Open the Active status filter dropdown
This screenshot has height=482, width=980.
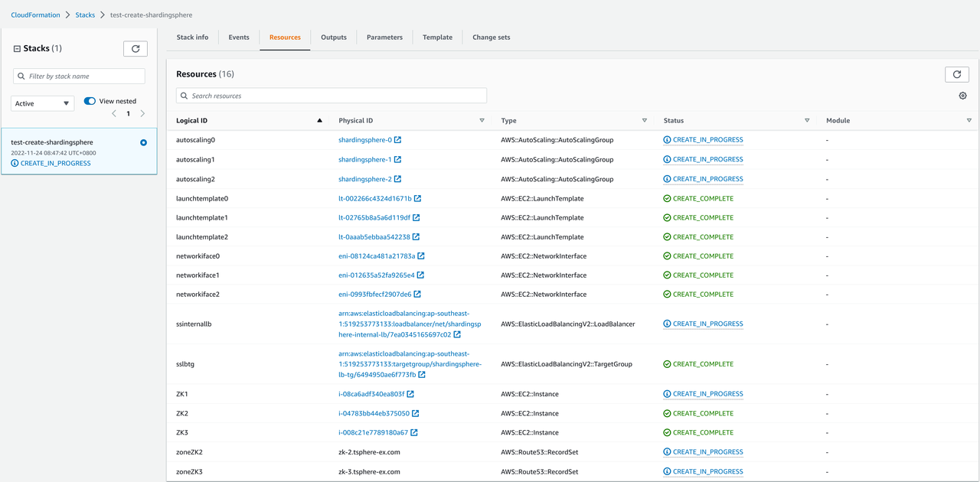(42, 103)
